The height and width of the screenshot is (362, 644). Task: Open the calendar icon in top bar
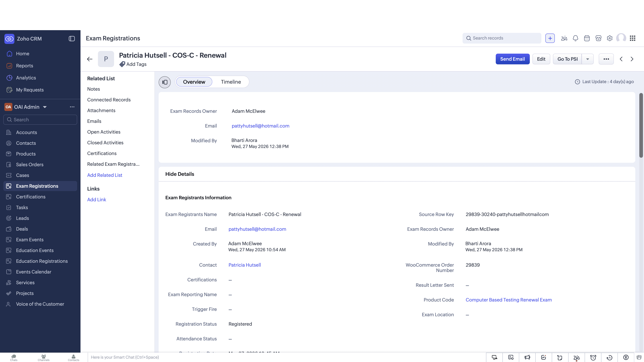coord(587,38)
